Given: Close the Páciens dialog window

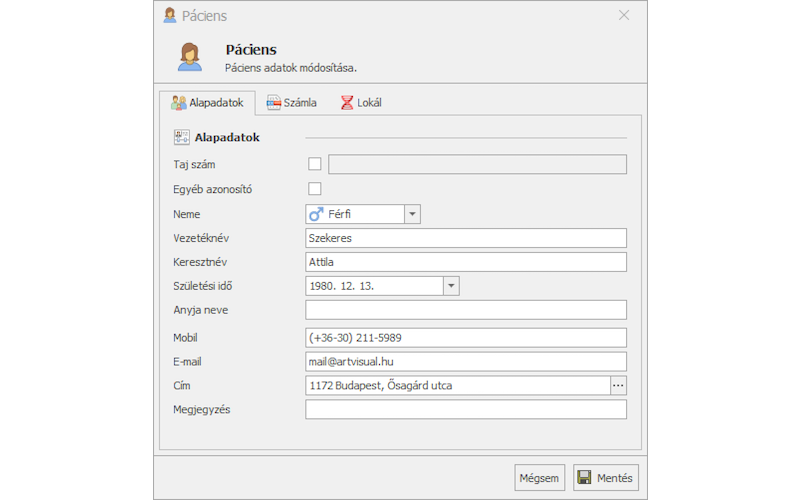Looking at the screenshot, I should coord(624,15).
